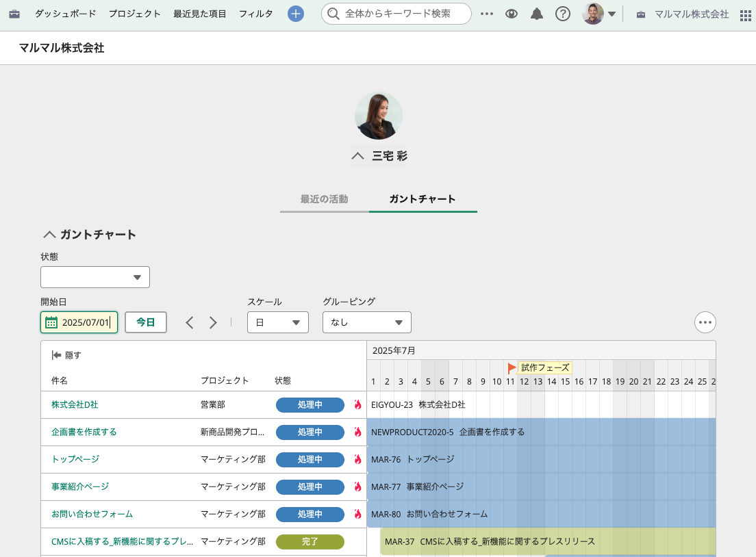Click the マルマル株式会社 page heading

pyautogui.click(x=62, y=48)
